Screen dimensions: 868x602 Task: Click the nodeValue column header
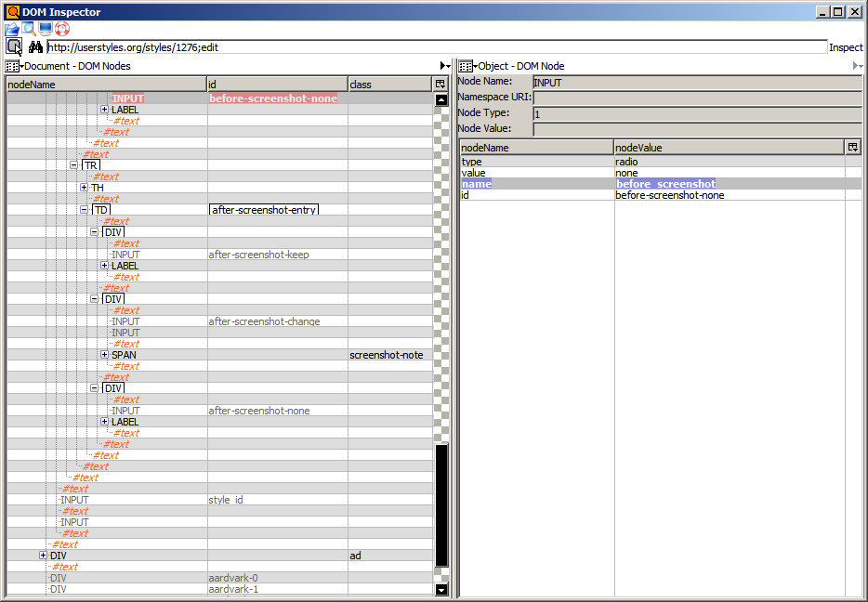729,147
